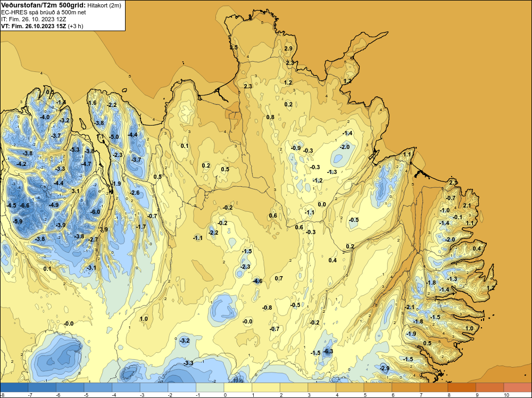Select the legend color segment between 9 and 10

[x=489, y=387]
